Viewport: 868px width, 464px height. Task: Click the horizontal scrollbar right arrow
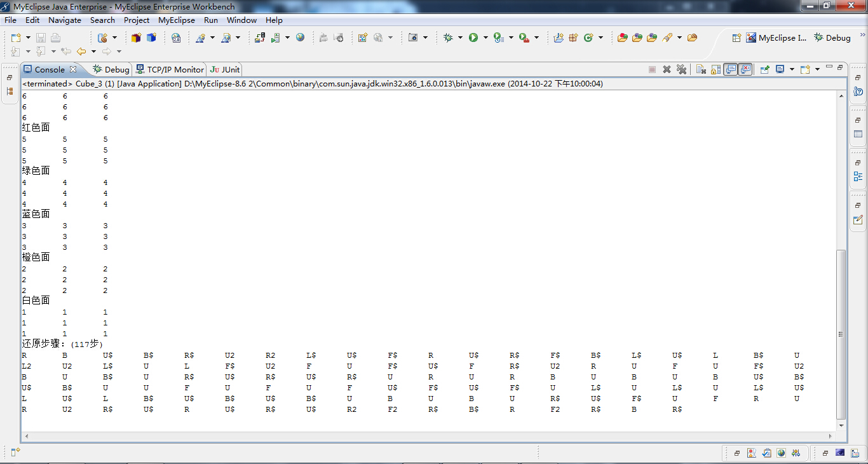831,436
